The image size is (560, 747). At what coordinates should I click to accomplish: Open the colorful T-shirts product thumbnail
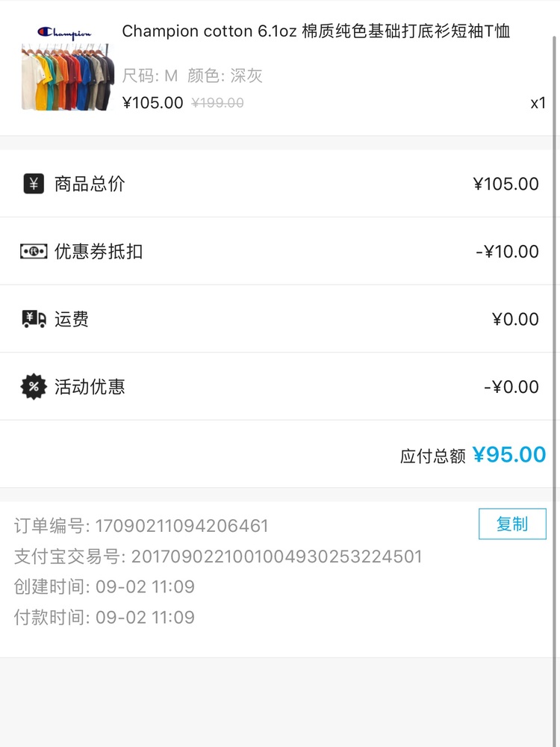point(68,77)
